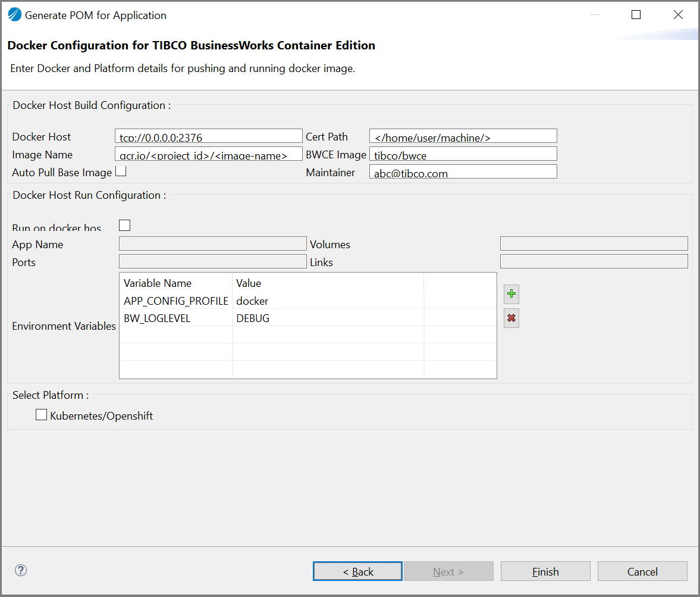700x597 pixels.
Task: Toggle the Run on docker host checkbox
Action: click(x=124, y=225)
